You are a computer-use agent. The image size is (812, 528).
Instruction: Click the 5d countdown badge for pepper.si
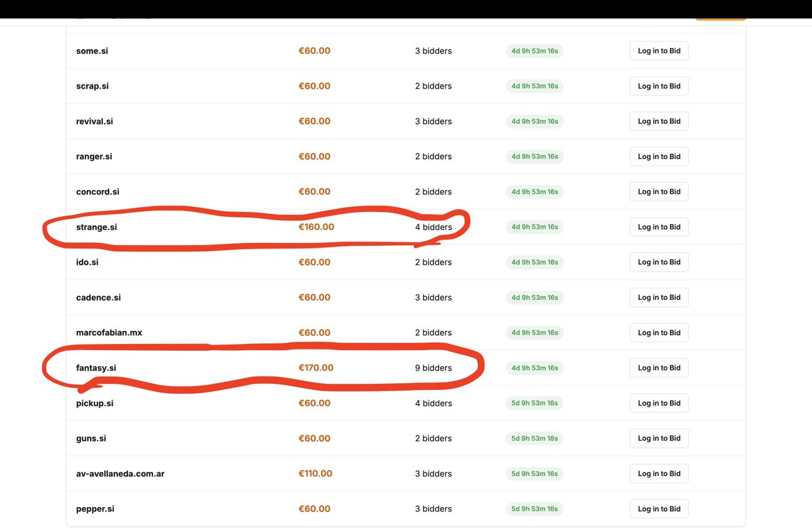(534, 508)
